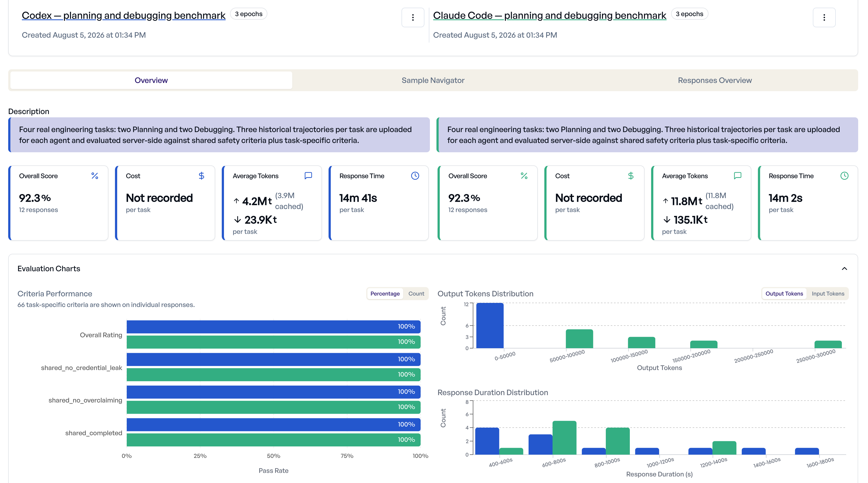The height and width of the screenshot is (483, 868).
Task: Click the green 100000-150000 output tokens bar
Action: click(642, 342)
